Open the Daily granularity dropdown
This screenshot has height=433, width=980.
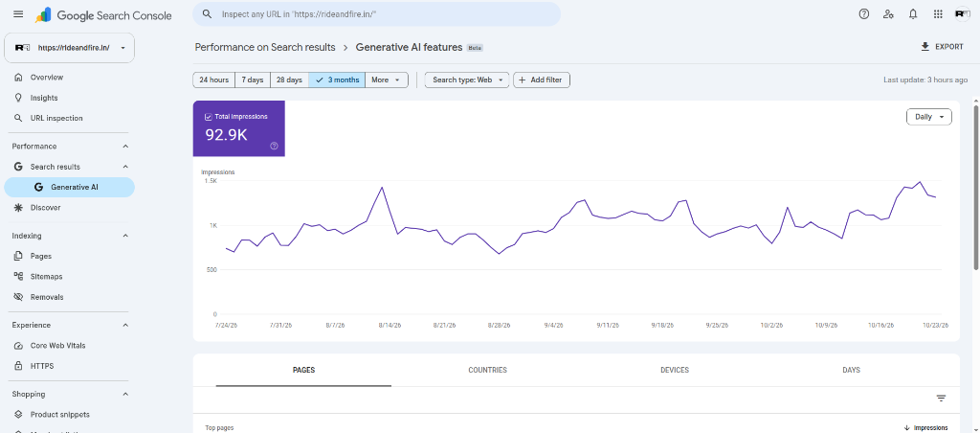pyautogui.click(x=928, y=117)
